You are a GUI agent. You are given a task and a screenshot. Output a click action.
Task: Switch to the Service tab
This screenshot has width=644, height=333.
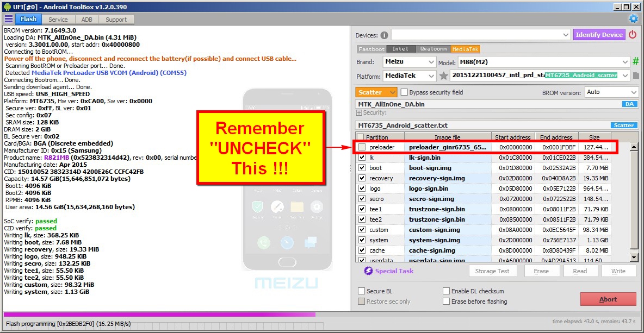pos(58,19)
